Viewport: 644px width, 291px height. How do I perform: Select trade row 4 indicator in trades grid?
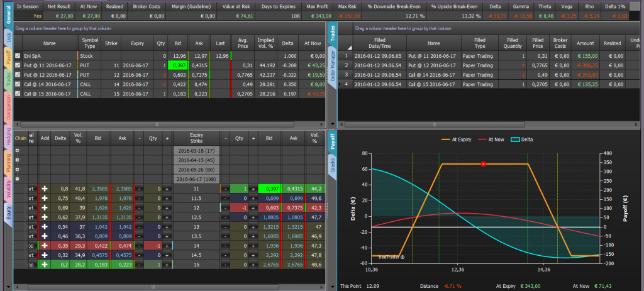pos(347,84)
